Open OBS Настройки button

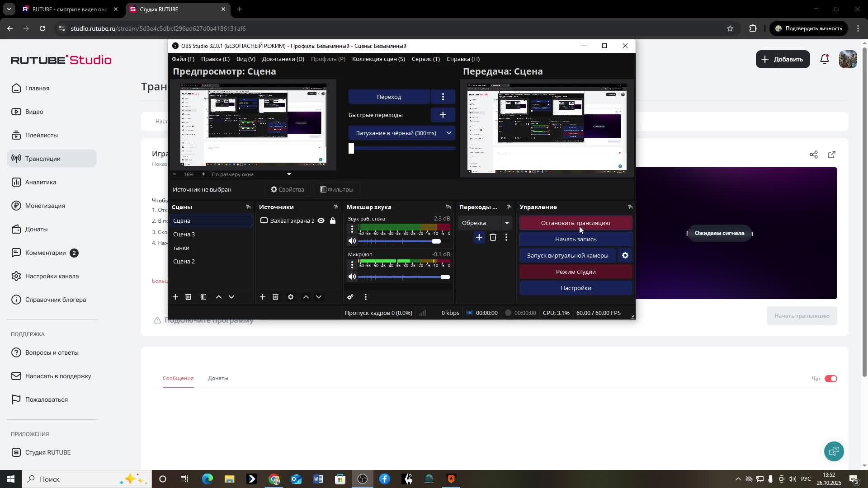click(575, 288)
